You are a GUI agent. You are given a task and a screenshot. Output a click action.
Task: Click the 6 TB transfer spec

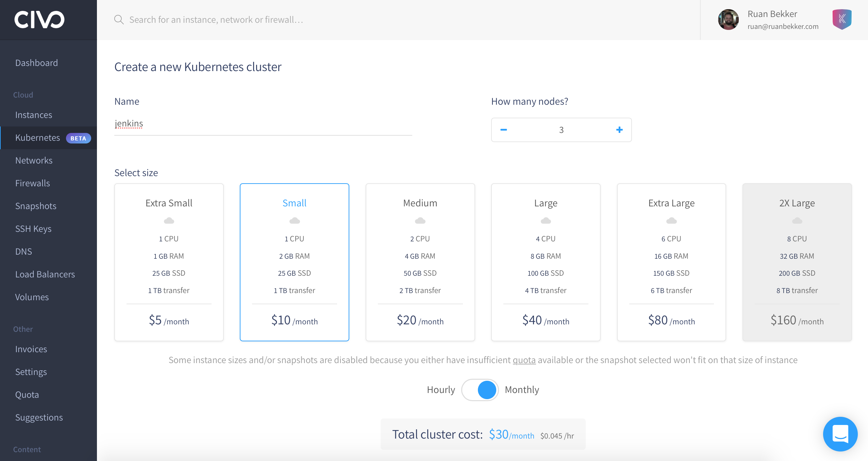671,290
